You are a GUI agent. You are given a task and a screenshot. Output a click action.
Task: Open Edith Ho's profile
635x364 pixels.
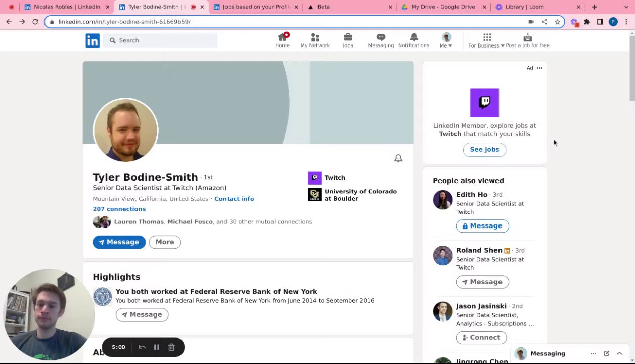tap(472, 195)
